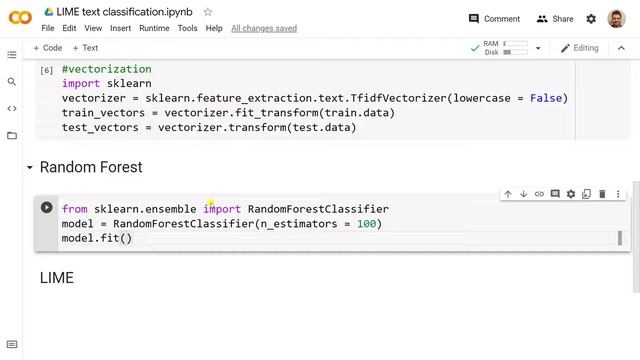Open user account avatar
This screenshot has height=360, width=640.
(616, 18)
